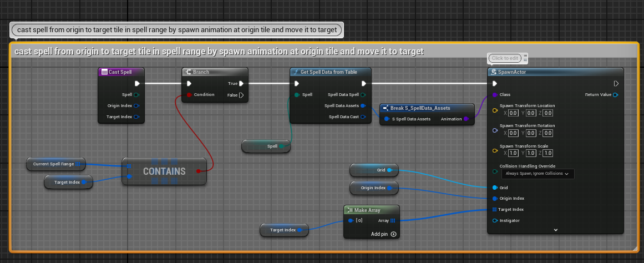Select the SpawnActor node header
This screenshot has height=263, width=644.
[555, 72]
